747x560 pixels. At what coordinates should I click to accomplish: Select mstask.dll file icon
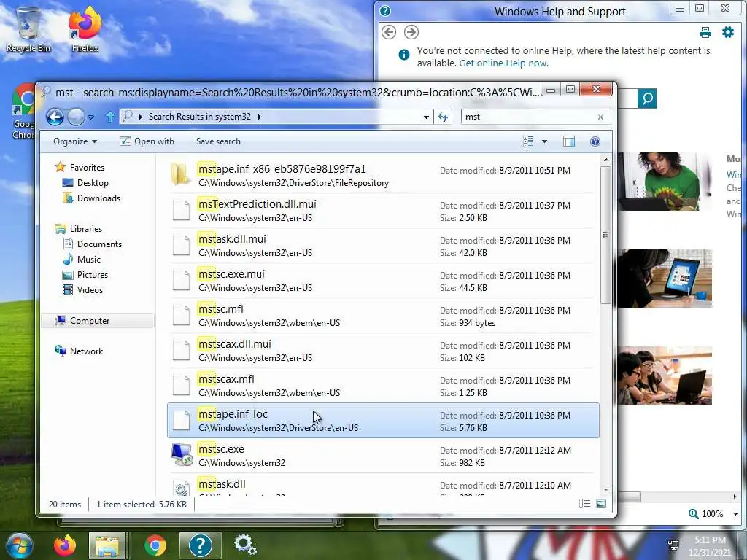(x=181, y=488)
